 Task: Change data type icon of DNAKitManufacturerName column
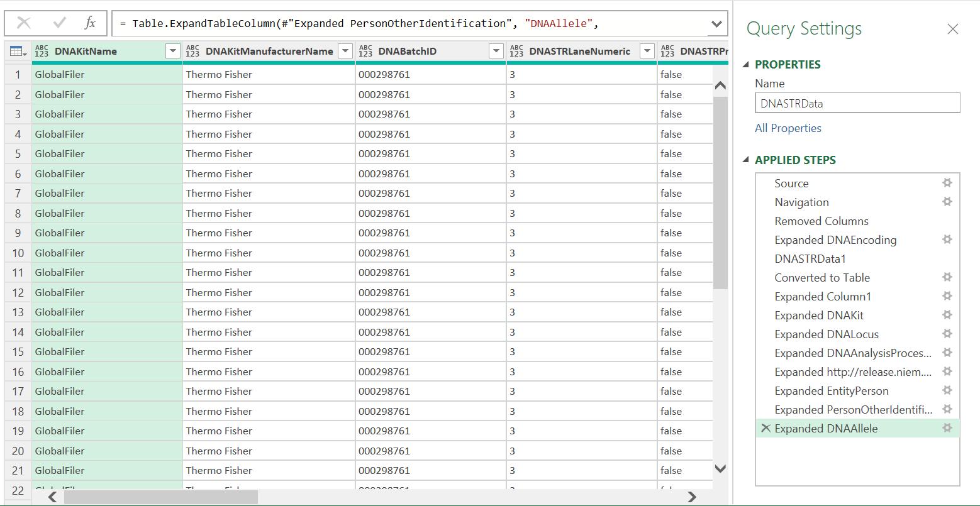pos(192,52)
